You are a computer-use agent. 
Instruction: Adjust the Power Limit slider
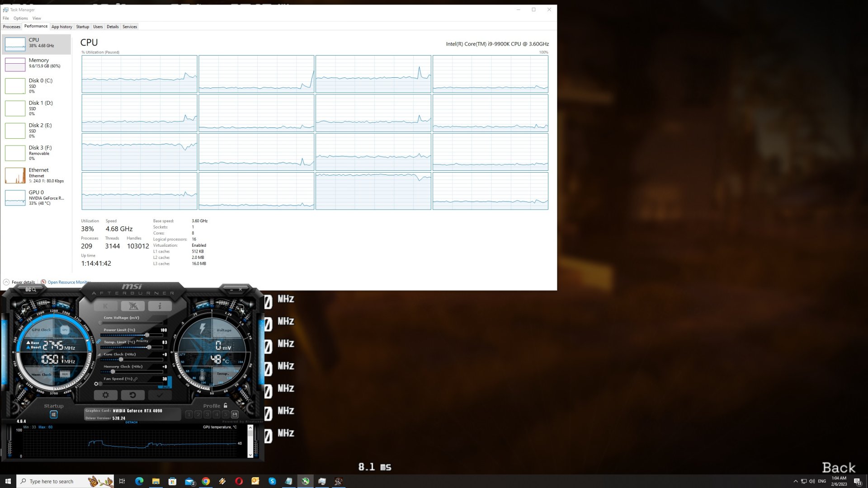point(147,334)
